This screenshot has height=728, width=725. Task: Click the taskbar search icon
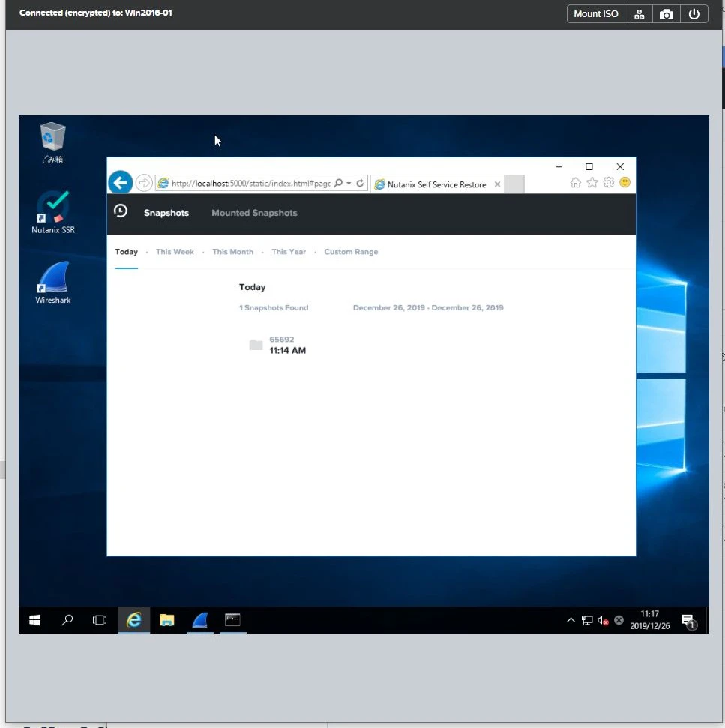[67, 620]
